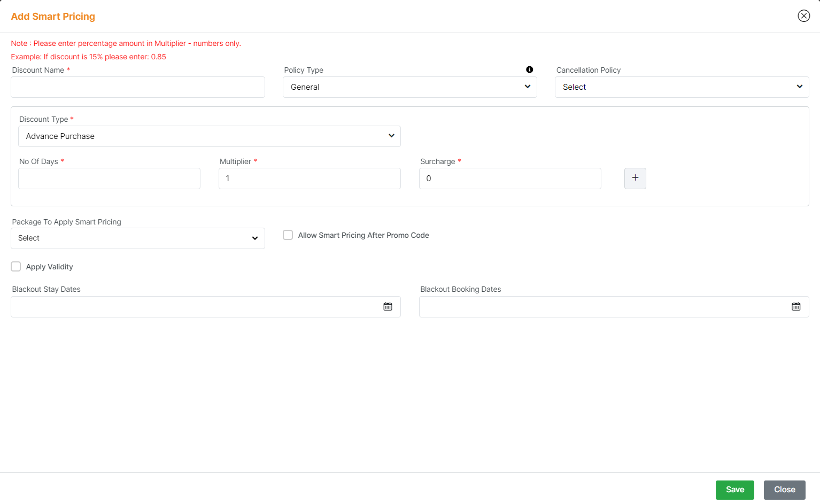Click the plus icon to add pricing row
Viewport: 820px width, 504px height.
point(635,178)
